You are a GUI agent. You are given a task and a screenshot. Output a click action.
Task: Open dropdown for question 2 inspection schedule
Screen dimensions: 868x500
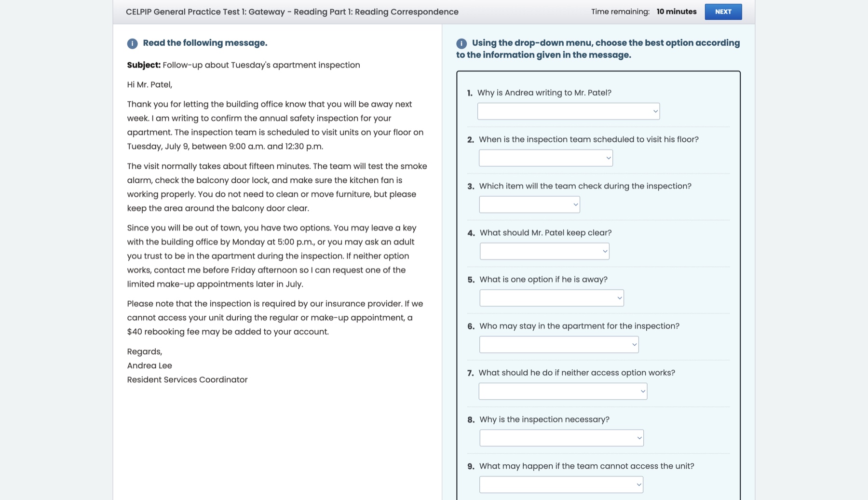[x=545, y=158]
